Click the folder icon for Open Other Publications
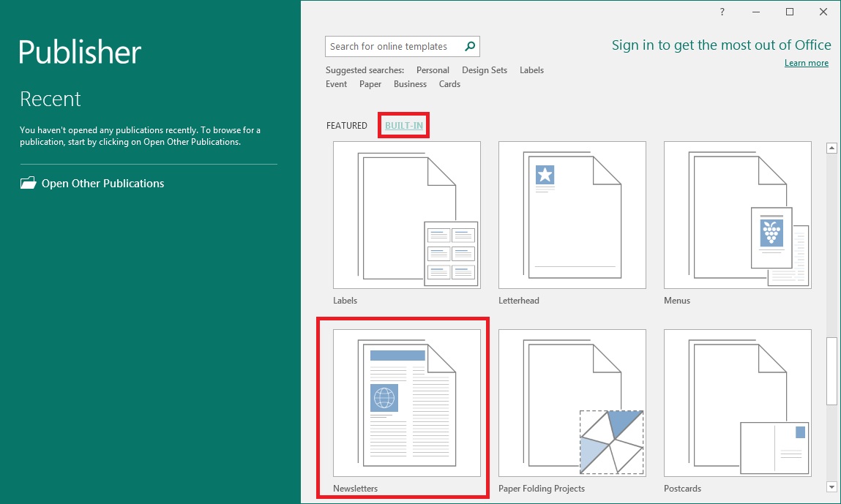841x504 pixels. pyautogui.click(x=28, y=183)
